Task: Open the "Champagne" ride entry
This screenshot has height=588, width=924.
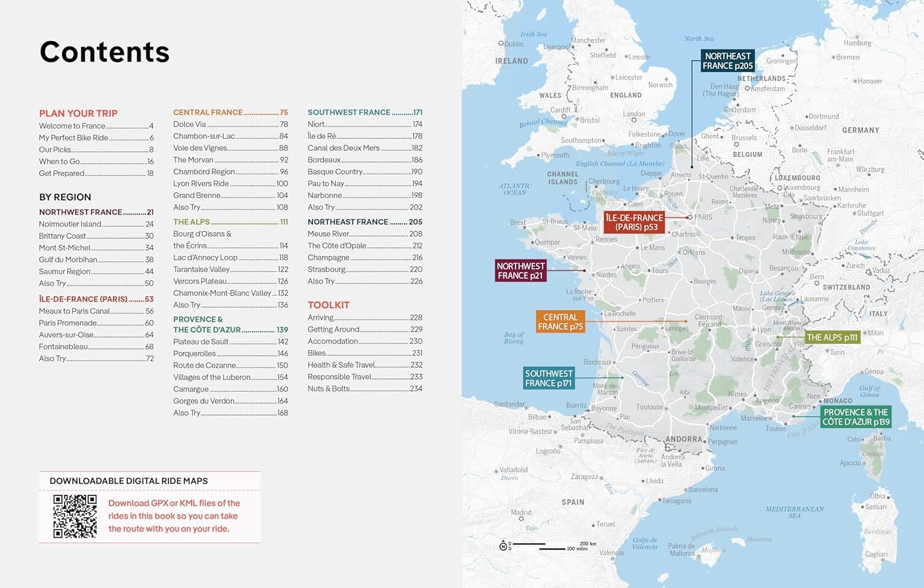Action: click(x=328, y=257)
